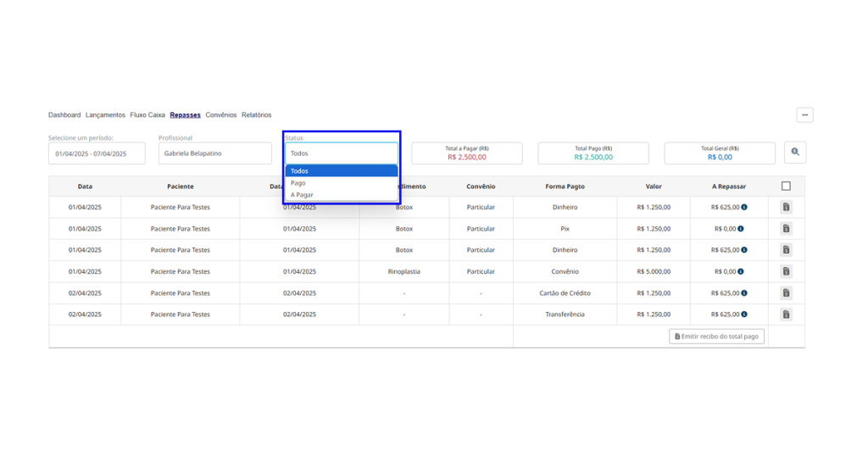Click the Valor column header
The height and width of the screenshot is (456, 868).
click(x=654, y=186)
